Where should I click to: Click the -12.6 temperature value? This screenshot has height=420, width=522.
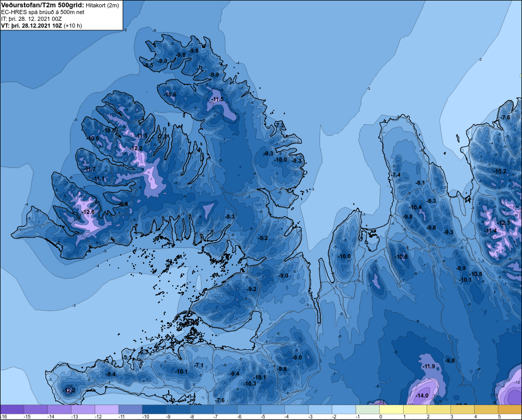pos(88,212)
